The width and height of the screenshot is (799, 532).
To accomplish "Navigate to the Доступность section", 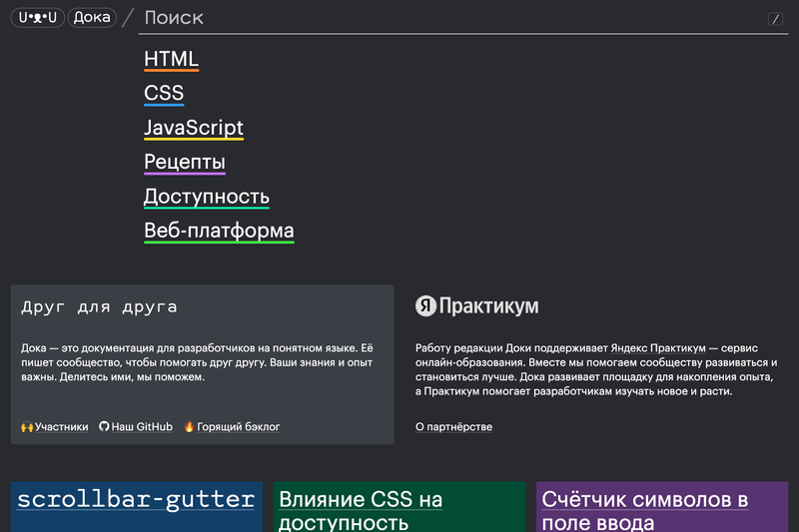I will [207, 197].
